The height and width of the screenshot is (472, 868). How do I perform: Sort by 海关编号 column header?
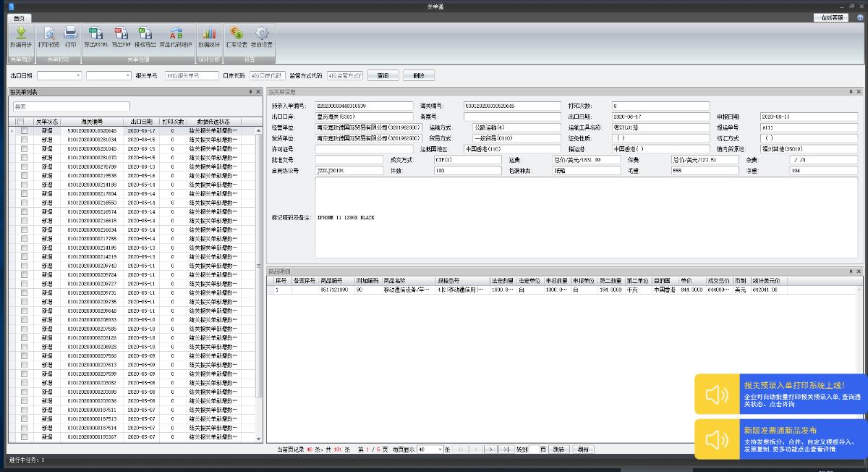coord(92,122)
